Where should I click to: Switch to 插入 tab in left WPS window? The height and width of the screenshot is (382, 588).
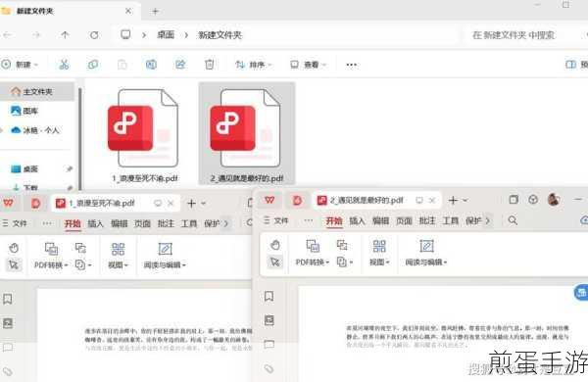point(95,223)
